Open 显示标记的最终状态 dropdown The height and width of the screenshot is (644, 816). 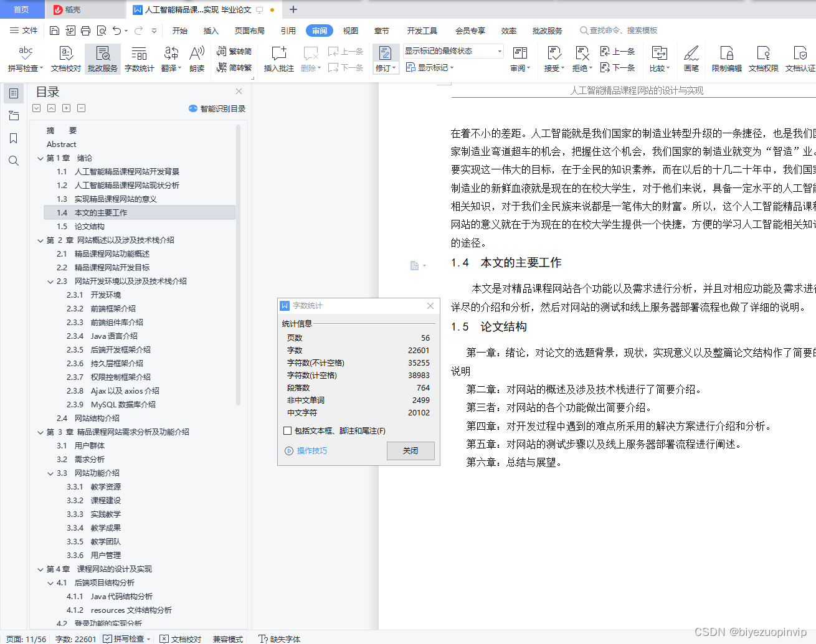click(x=453, y=51)
